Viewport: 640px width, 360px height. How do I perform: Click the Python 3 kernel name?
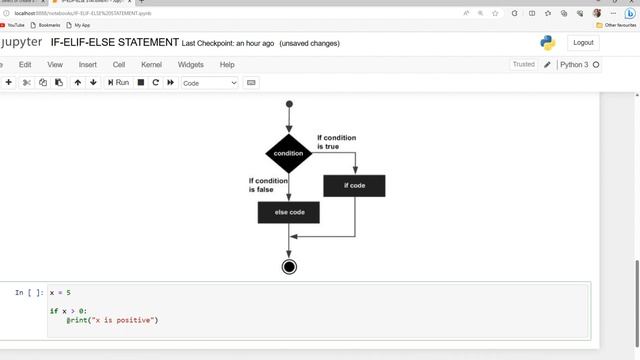point(574,64)
